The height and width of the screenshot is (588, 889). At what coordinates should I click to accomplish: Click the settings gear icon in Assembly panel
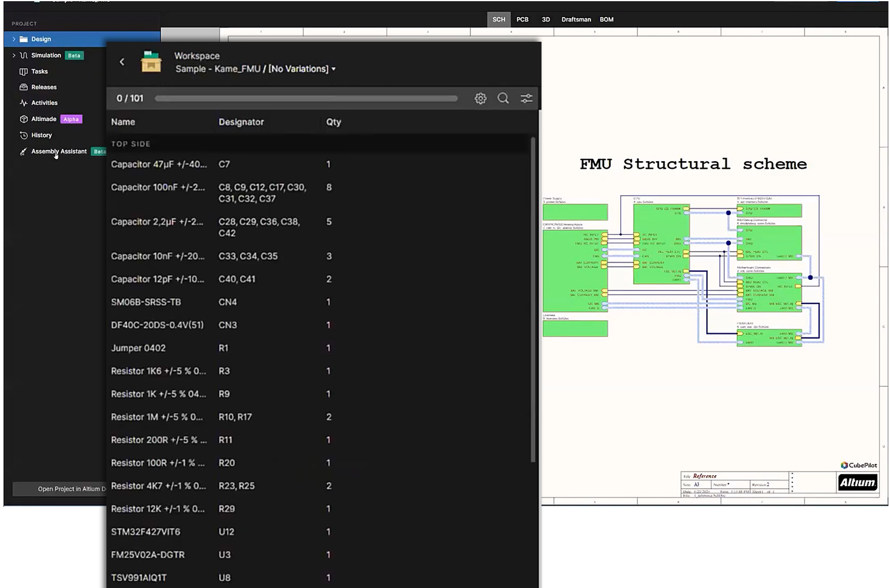480,99
